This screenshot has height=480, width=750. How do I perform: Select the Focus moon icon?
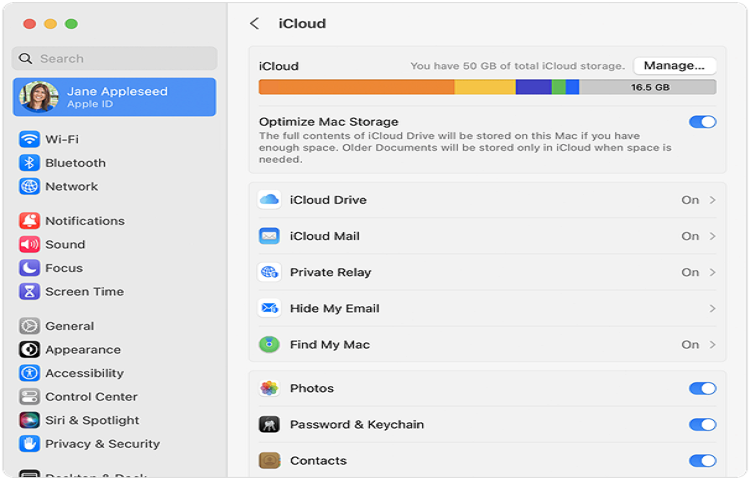click(x=29, y=268)
